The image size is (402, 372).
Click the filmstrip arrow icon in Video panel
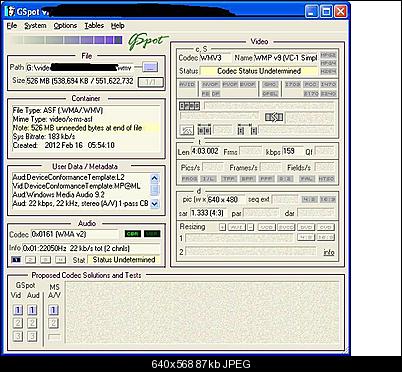[x=274, y=117]
